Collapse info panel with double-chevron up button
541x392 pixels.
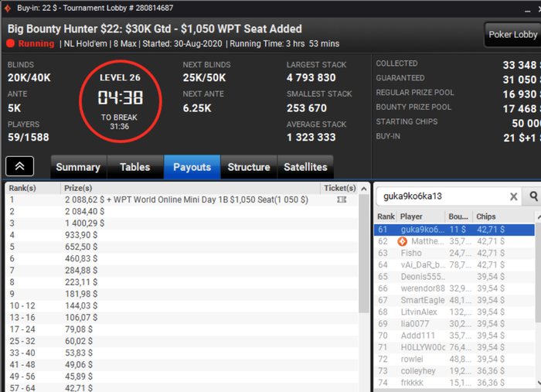[x=19, y=166]
